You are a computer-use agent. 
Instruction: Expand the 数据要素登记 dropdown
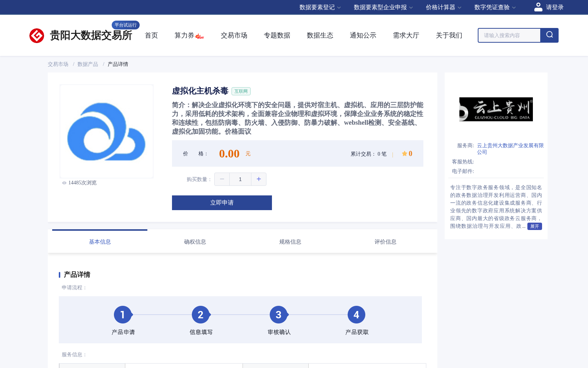tap(320, 7)
